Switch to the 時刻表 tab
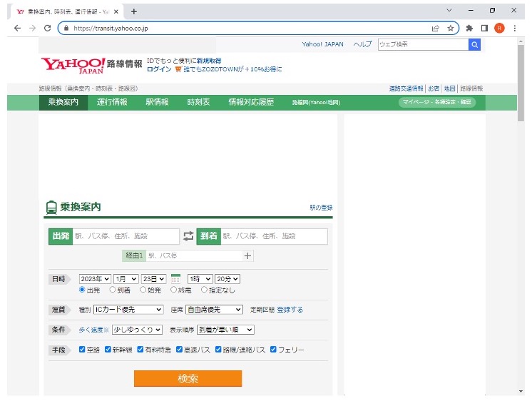 coord(198,102)
